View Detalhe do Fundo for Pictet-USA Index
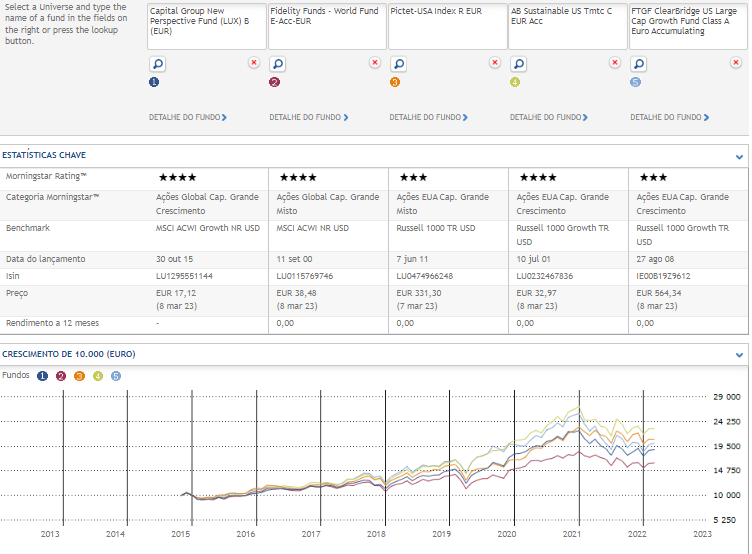The width and height of the screenshot is (752, 554). [428, 117]
